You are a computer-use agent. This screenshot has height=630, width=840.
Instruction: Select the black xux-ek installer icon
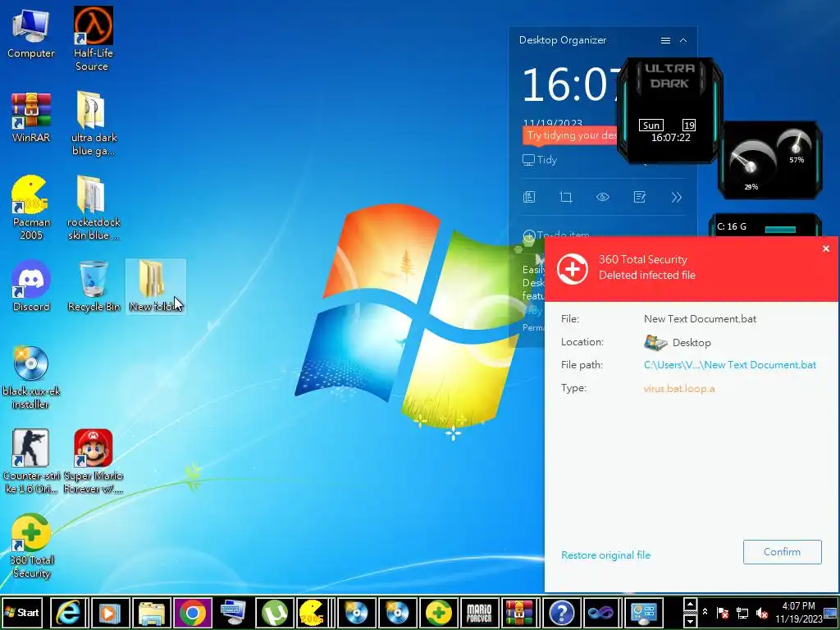pyautogui.click(x=31, y=377)
